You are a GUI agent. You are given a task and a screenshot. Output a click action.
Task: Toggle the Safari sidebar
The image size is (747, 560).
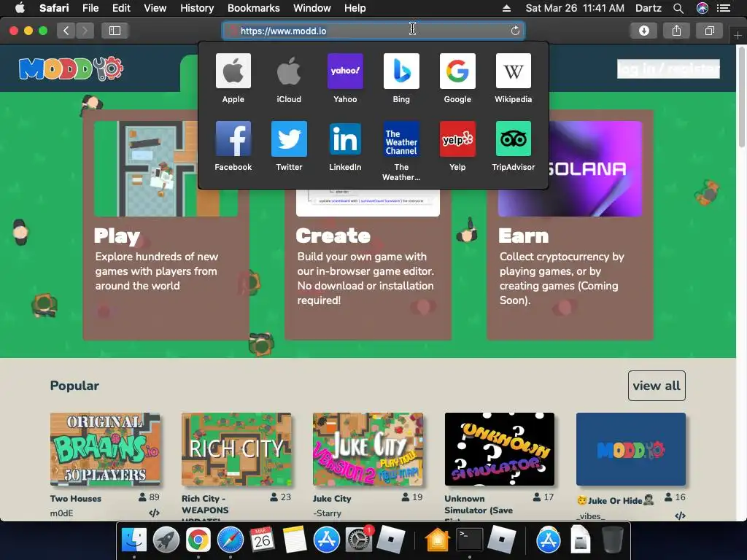click(115, 31)
